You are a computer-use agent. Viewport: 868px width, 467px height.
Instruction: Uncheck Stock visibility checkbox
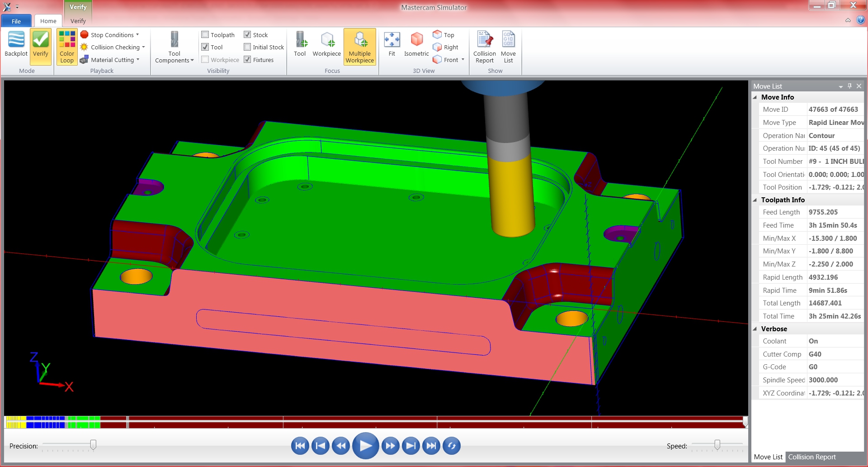[x=247, y=34]
